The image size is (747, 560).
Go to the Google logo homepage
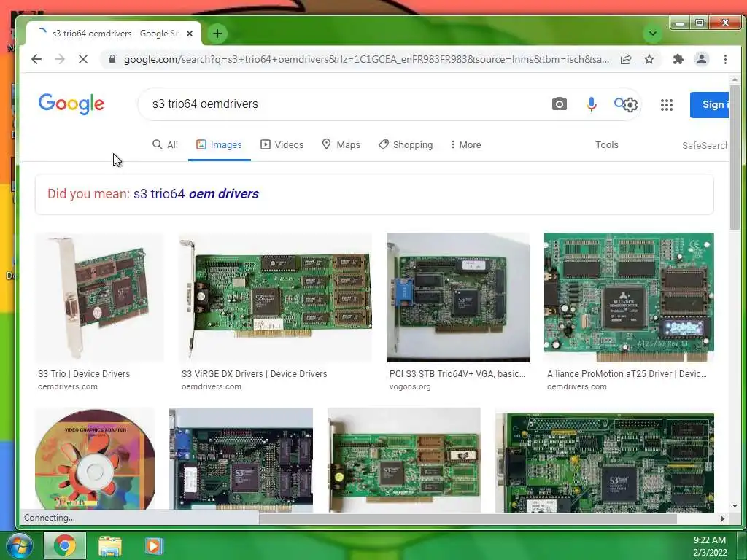pos(71,104)
